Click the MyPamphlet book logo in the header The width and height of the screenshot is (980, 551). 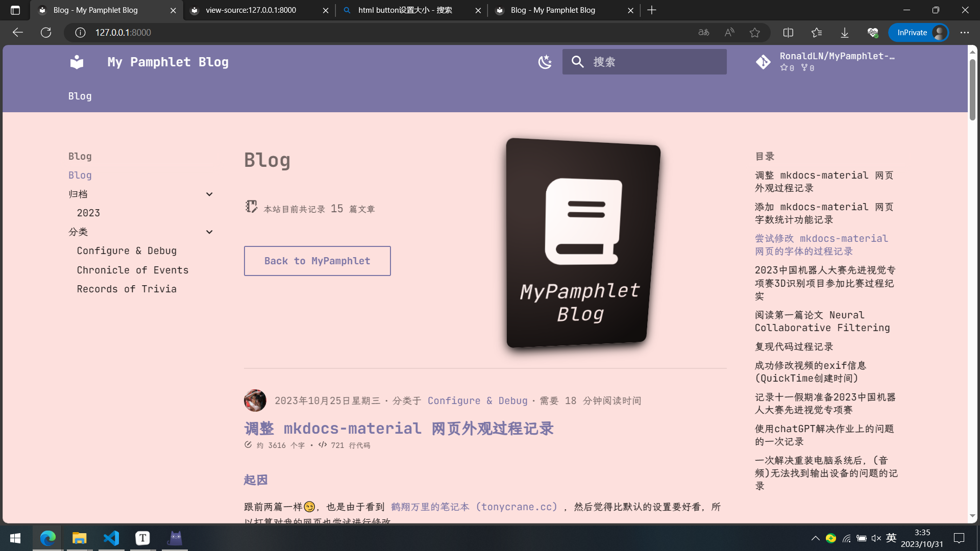coord(77,62)
